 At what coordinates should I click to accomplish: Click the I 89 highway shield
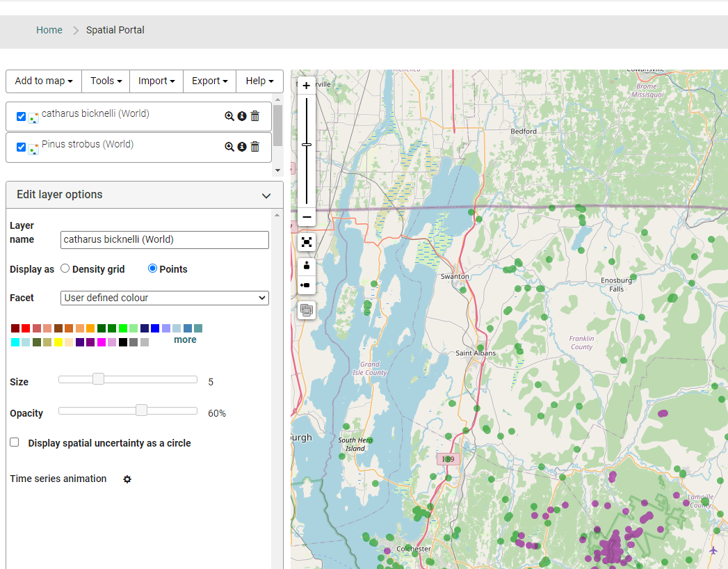coord(448,459)
